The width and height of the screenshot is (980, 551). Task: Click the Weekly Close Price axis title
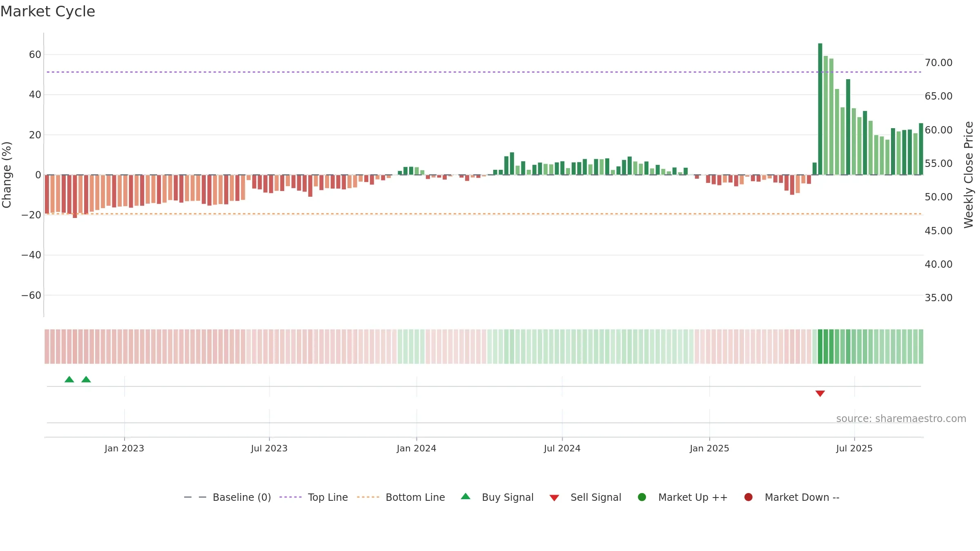pyautogui.click(x=969, y=175)
